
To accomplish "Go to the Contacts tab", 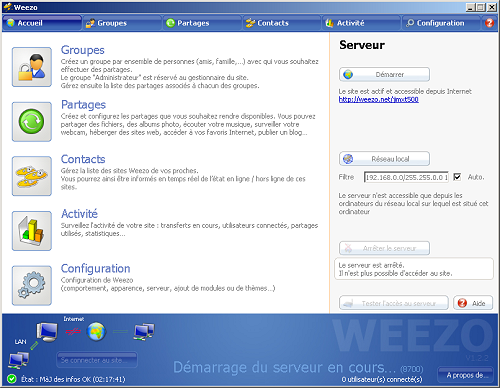I will (282, 23).
